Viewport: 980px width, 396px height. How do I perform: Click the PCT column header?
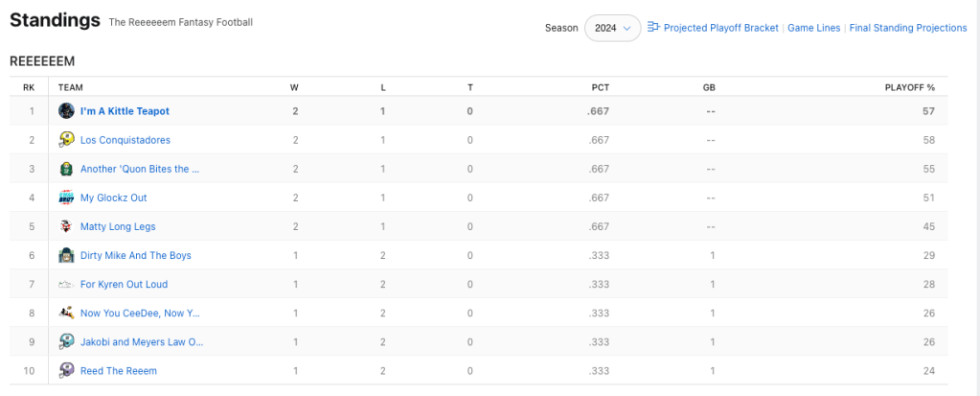[600, 87]
